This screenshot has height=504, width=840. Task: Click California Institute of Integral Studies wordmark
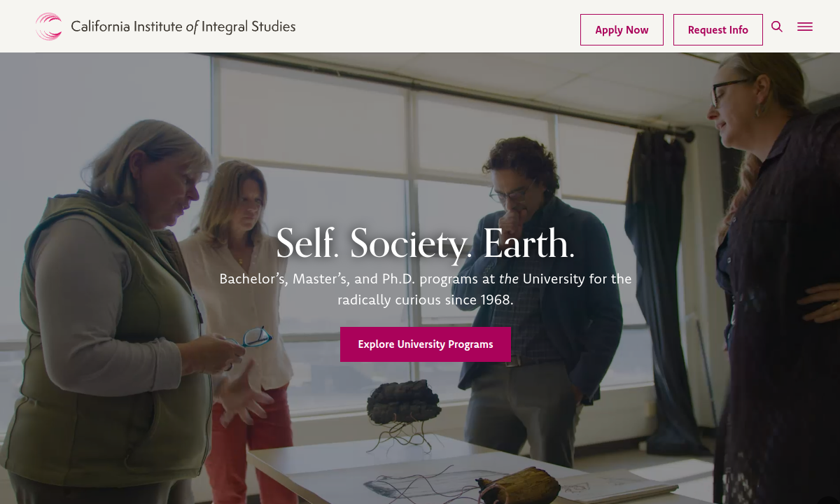click(x=183, y=27)
